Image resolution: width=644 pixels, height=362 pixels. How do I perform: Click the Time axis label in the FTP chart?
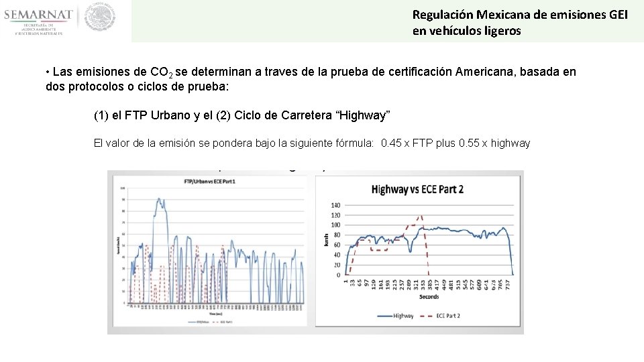215,314
